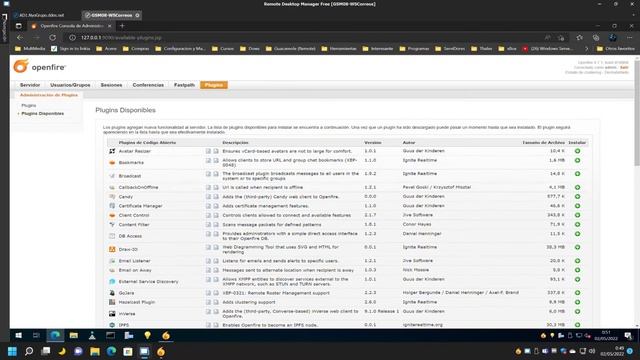Open the Conferencias tab
This screenshot has width=640, height=360.
click(148, 85)
